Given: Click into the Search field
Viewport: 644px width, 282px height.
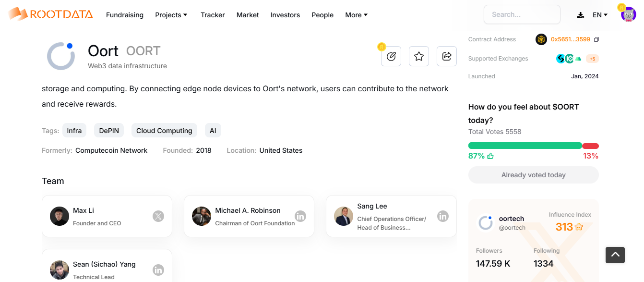Looking at the screenshot, I should point(522,14).
